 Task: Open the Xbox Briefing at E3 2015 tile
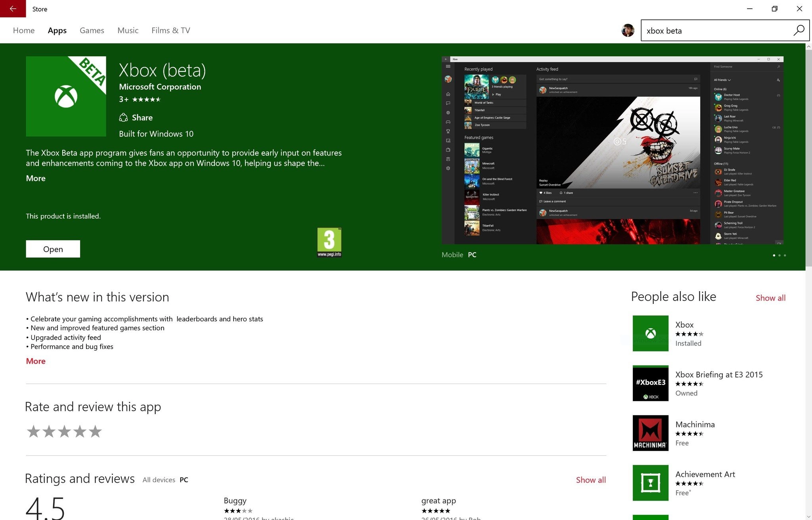click(650, 383)
